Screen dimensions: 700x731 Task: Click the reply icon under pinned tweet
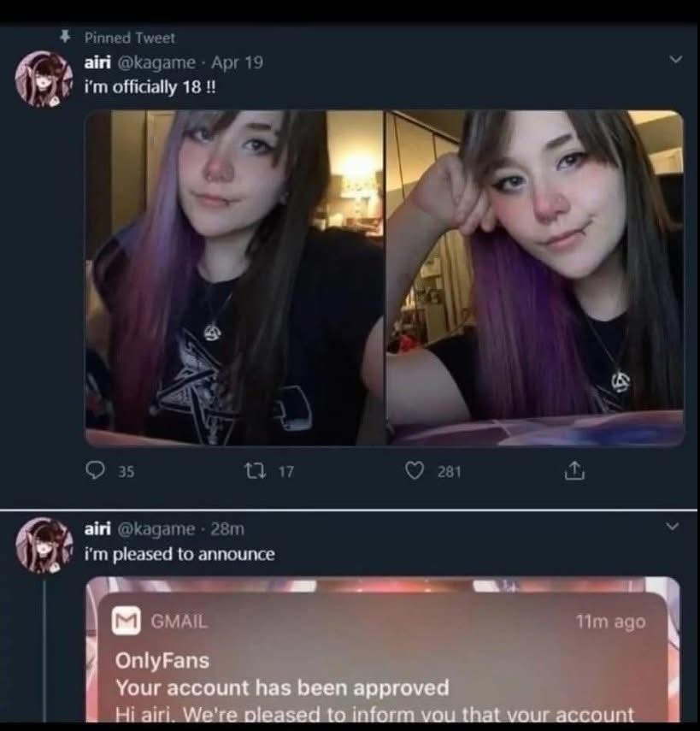[x=95, y=470]
